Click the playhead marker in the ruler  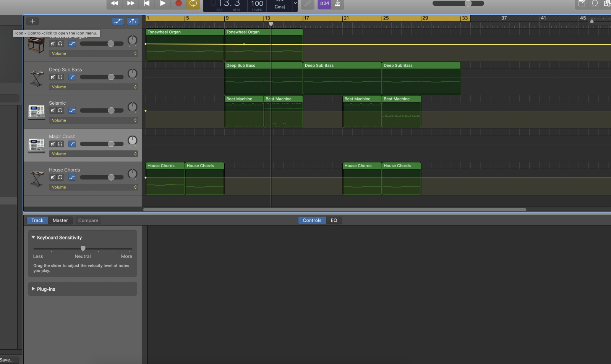pos(271,24)
